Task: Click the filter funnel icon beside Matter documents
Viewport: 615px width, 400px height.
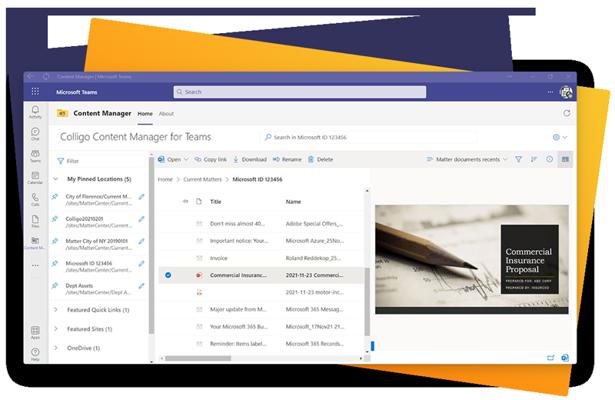Action: tap(518, 159)
